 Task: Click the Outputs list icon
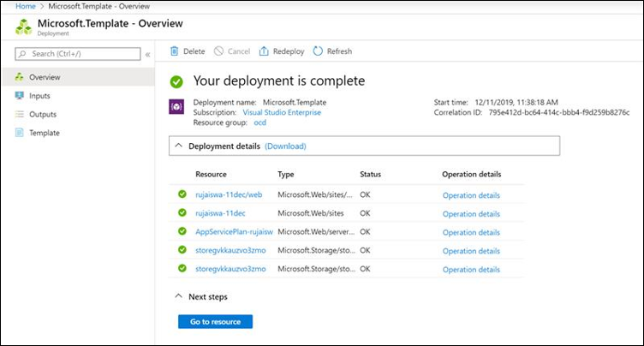19,114
